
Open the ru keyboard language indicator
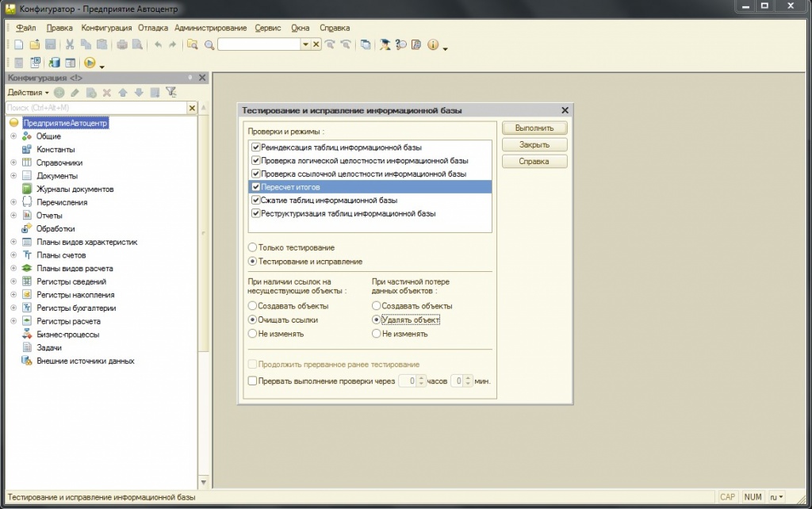click(776, 497)
